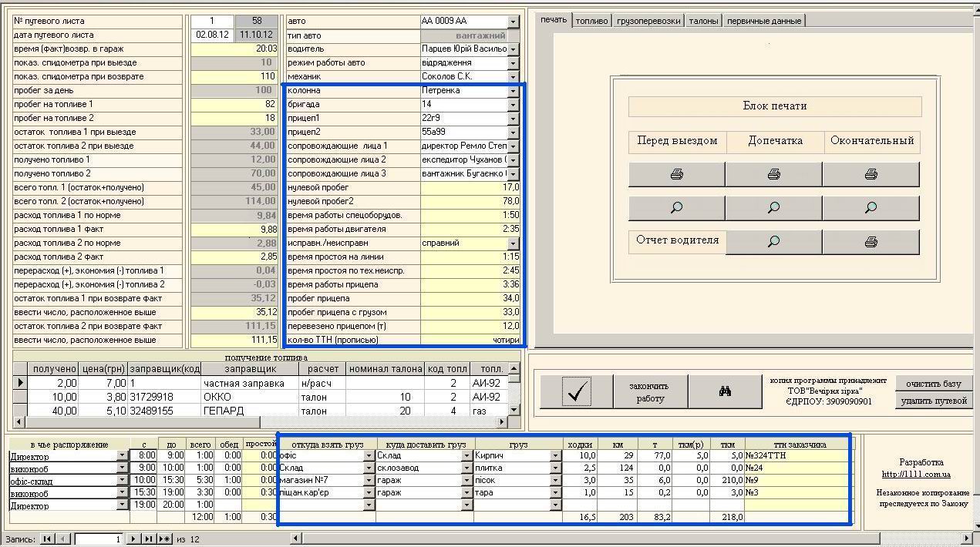Go to the next record

[x=133, y=539]
